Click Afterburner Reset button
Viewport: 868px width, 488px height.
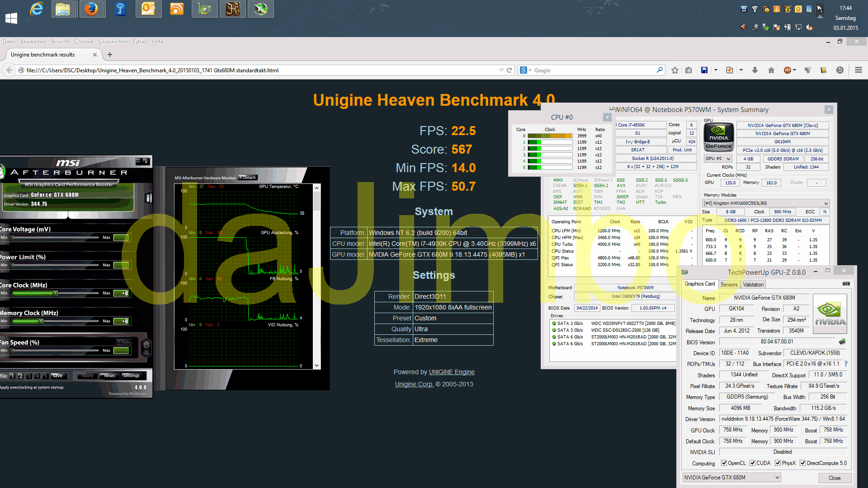(x=109, y=376)
